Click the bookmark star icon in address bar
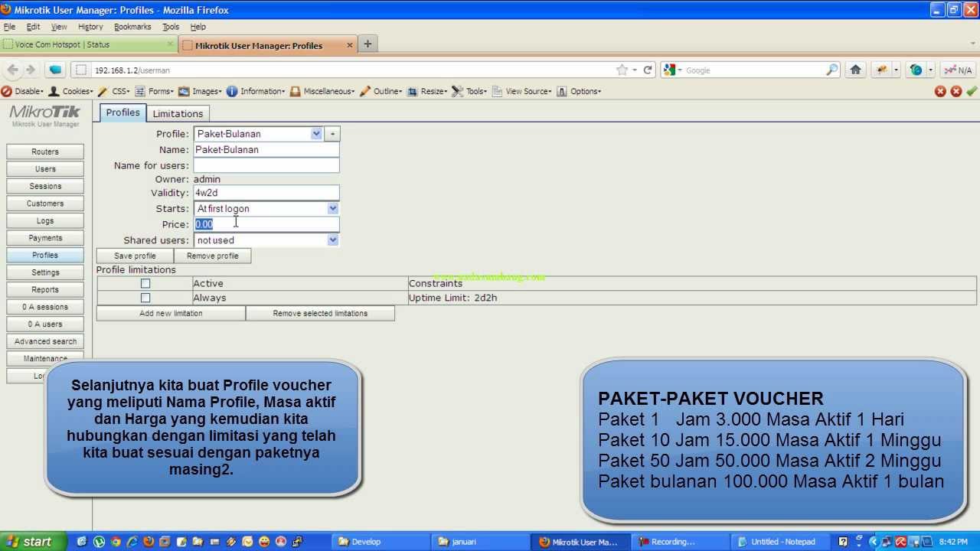The image size is (980, 551). tap(622, 70)
